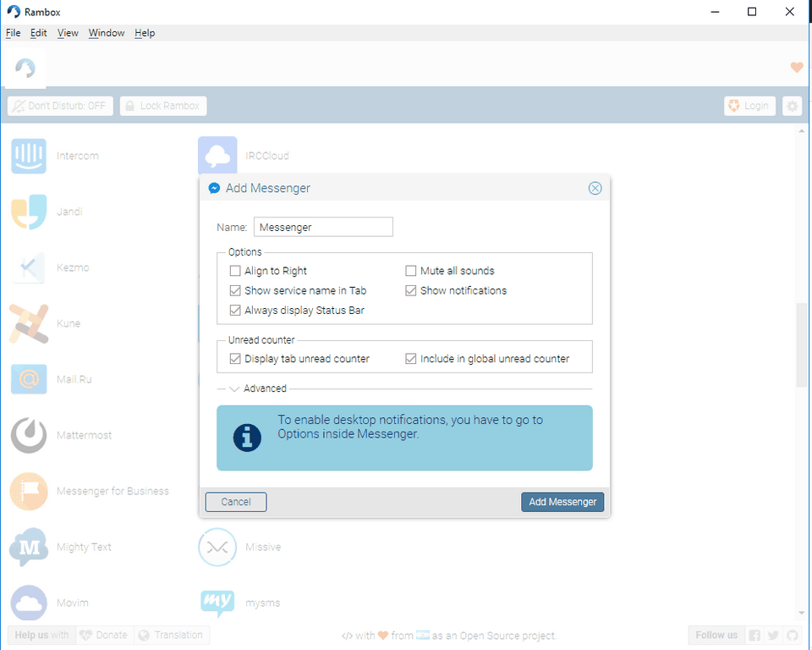Screen dimensions: 812x650
Task: Open the Rambox home tab icon
Action: 25,68
